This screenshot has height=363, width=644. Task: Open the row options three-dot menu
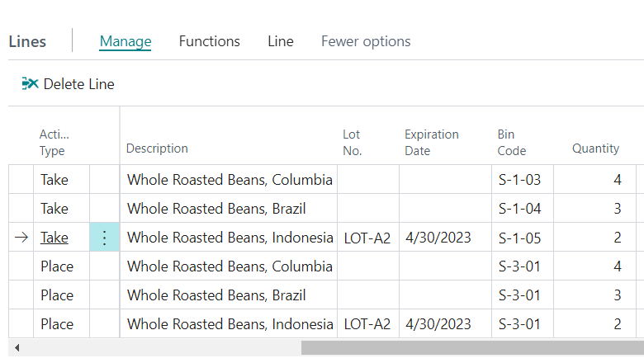(105, 238)
